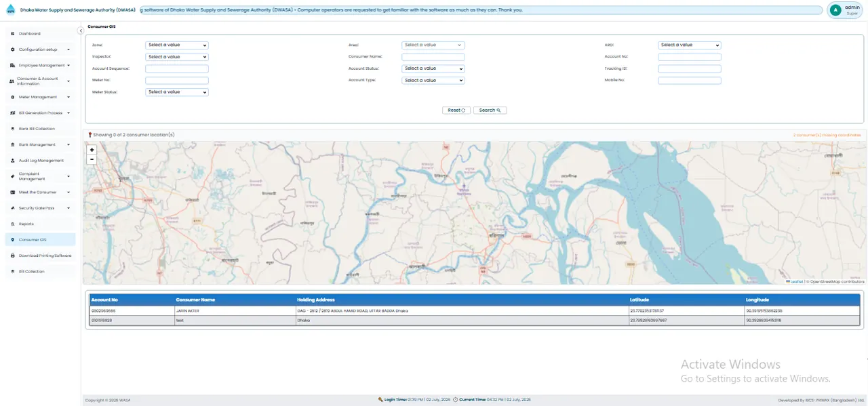Focus the Meter No input field
This screenshot has height=406, width=868.
pos(177,81)
